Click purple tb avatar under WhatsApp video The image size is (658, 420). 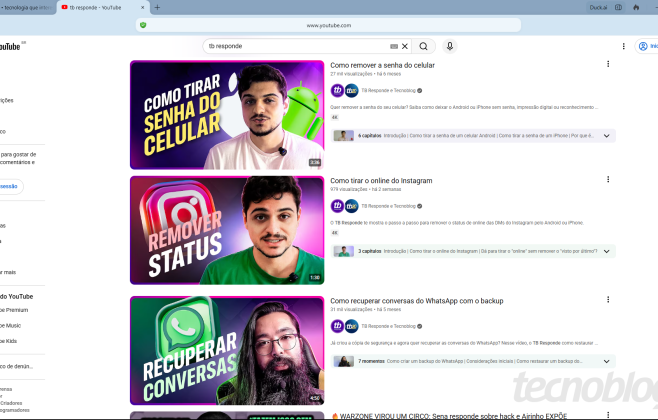pyautogui.click(x=337, y=326)
